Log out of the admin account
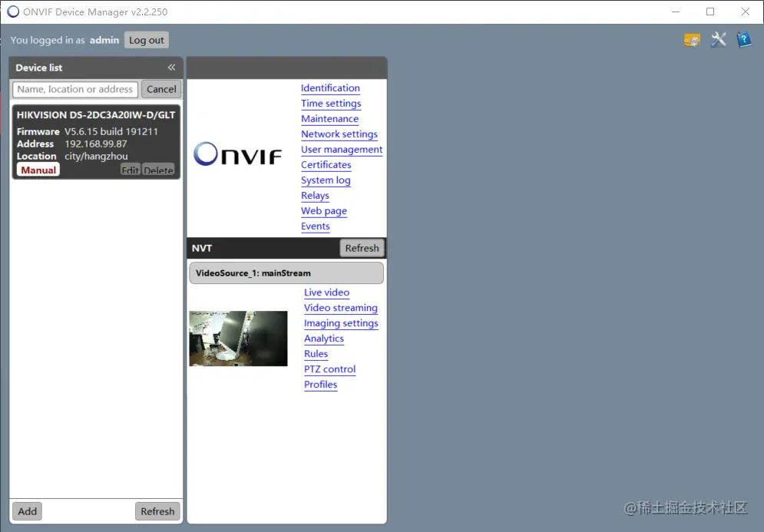The height and width of the screenshot is (532, 764). click(x=147, y=40)
